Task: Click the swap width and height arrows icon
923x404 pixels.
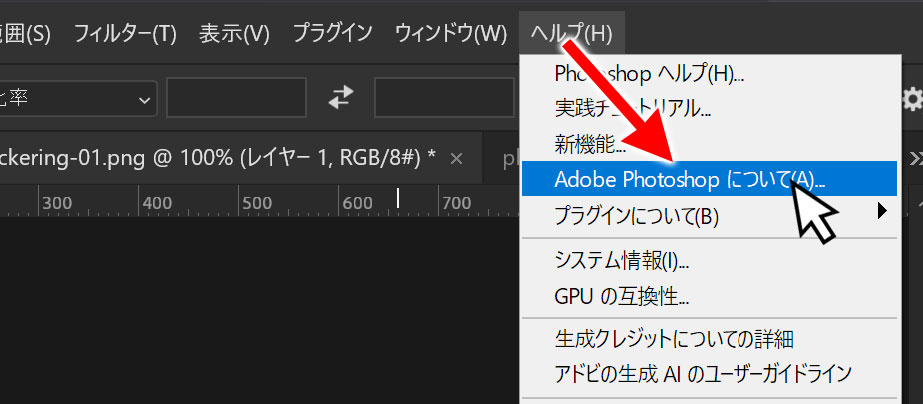Action: (x=341, y=97)
